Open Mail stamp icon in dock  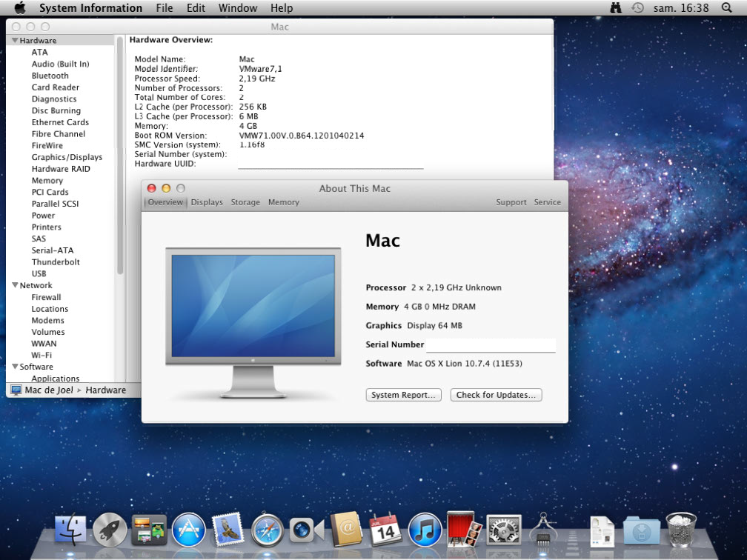228,529
